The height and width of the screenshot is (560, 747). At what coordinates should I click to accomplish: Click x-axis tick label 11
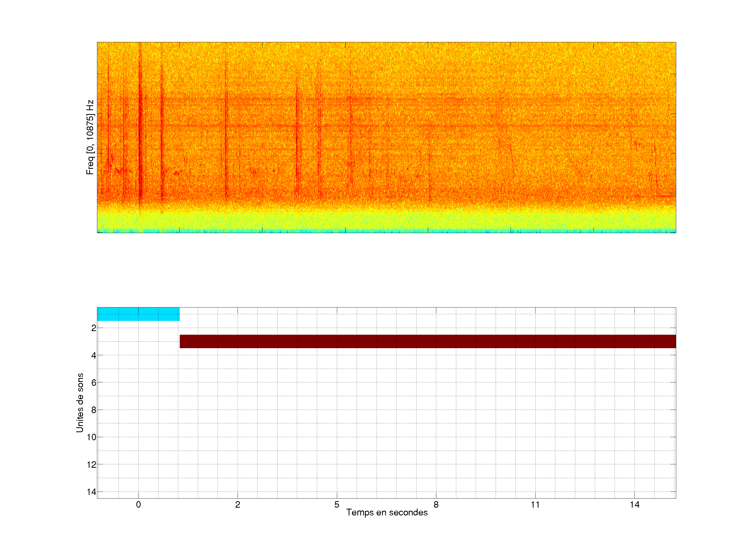point(535,505)
